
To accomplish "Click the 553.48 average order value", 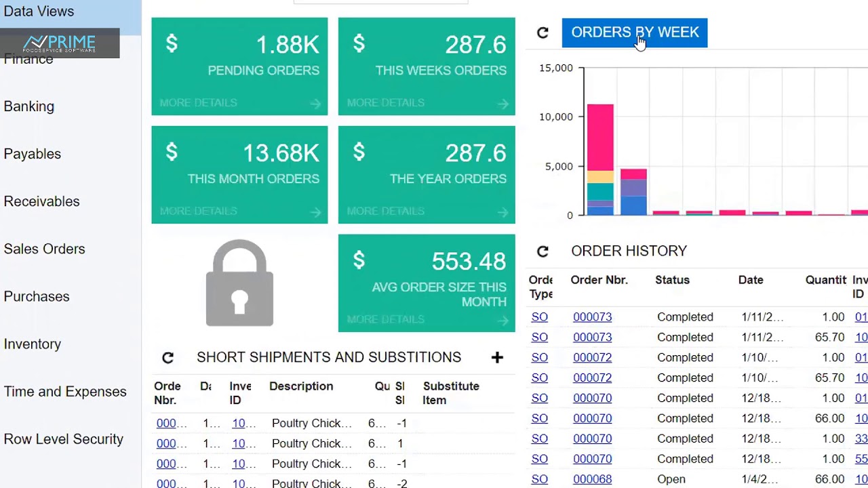I will tap(469, 262).
